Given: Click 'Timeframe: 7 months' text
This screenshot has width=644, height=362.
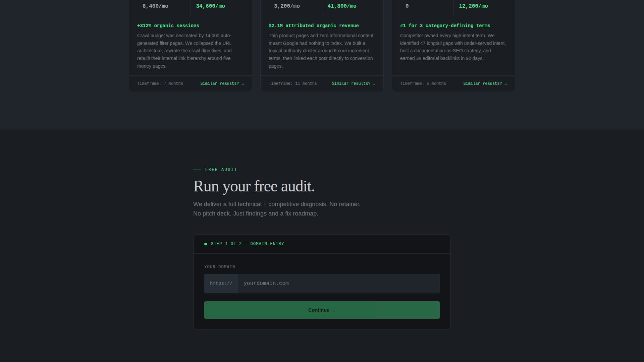Looking at the screenshot, I should tap(160, 83).
